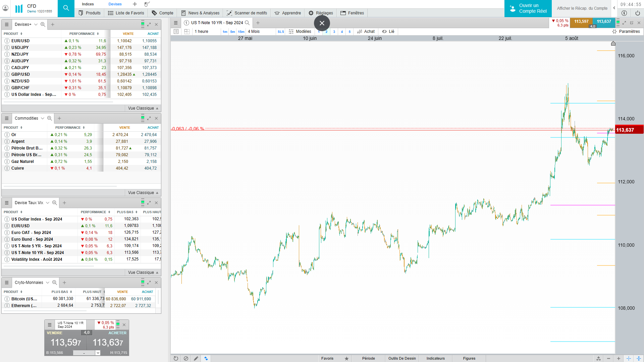644x362 pixels.
Task: Expand Vue Classique in Devises panel
Action: click(143, 108)
